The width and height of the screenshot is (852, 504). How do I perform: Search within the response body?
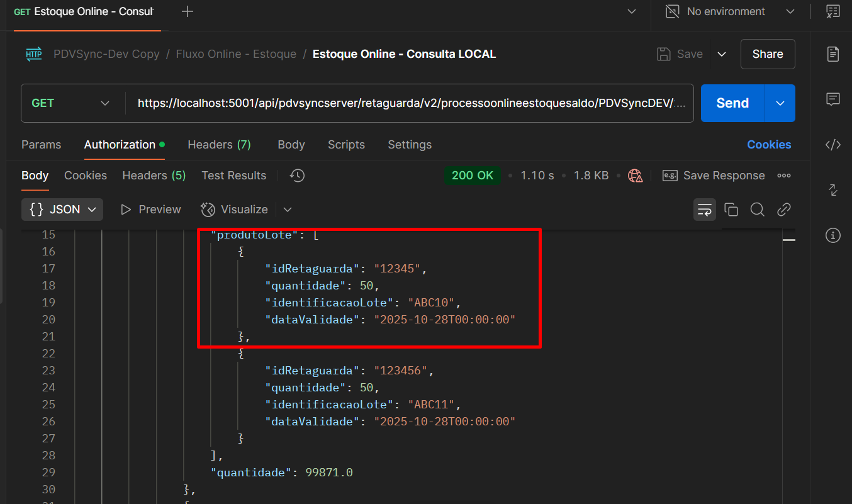tap(758, 210)
